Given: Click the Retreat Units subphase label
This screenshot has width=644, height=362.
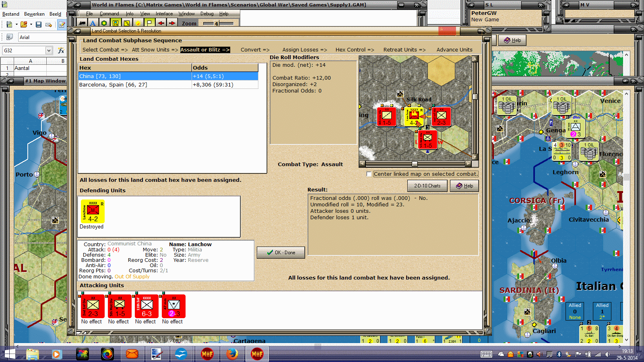Looking at the screenshot, I should (404, 50).
